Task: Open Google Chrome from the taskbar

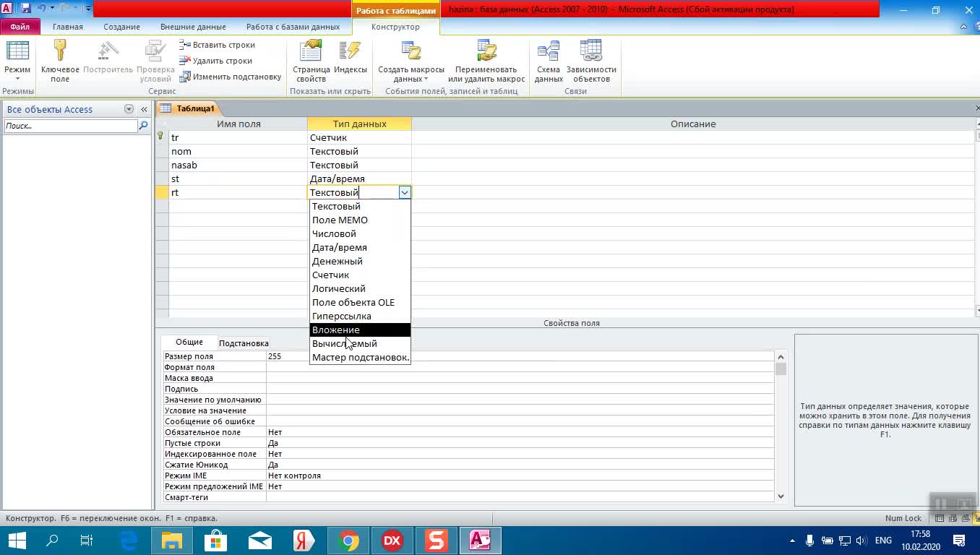Action: (348, 540)
